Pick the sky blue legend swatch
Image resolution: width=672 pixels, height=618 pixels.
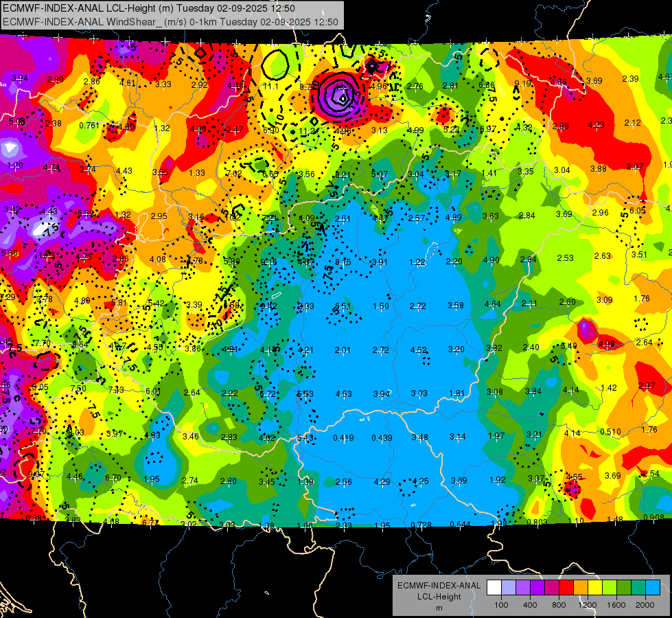653,588
